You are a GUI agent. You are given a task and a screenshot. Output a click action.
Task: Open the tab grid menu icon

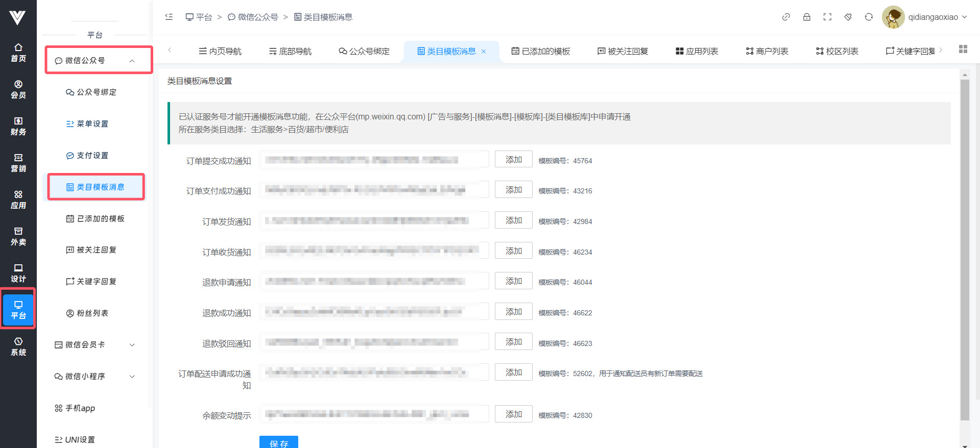(963, 49)
